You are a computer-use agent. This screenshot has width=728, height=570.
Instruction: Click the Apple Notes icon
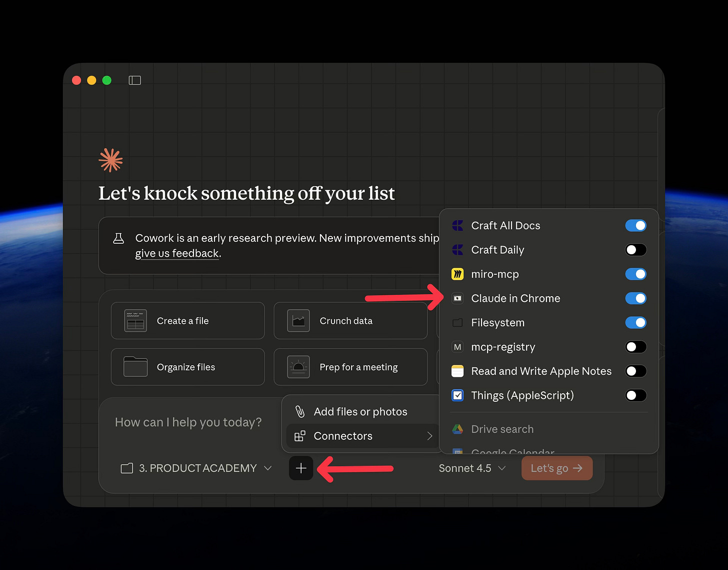(x=457, y=371)
